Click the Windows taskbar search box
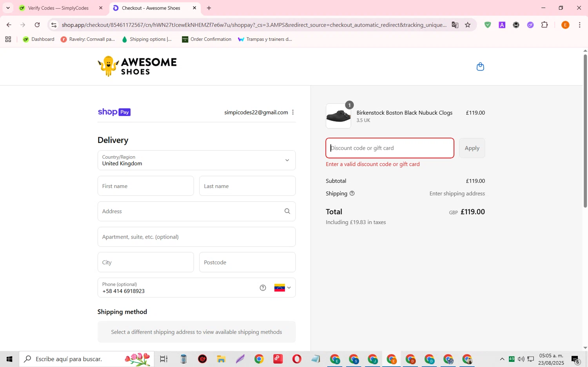This screenshot has height=367, width=588. coord(87,359)
